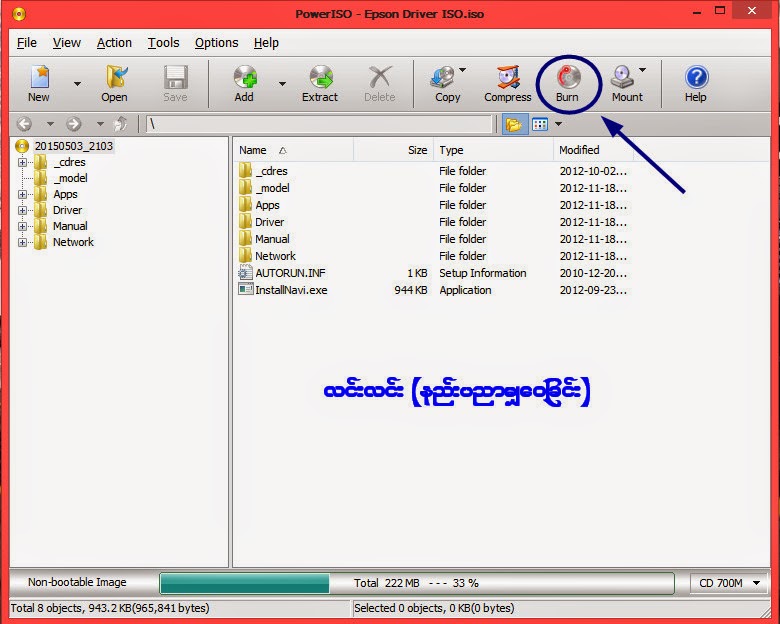Open the Tools menu

(163, 43)
